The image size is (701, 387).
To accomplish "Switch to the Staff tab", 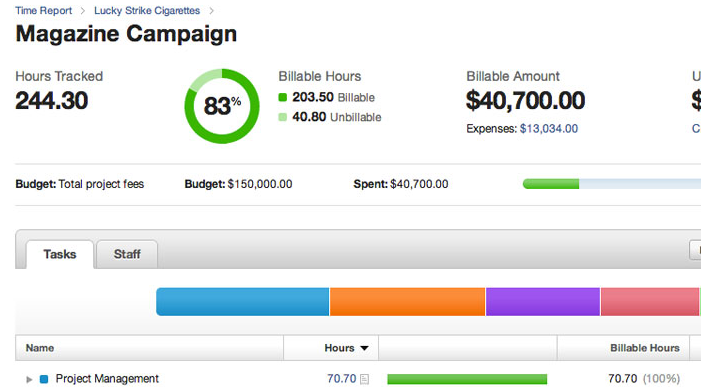I will [x=127, y=254].
